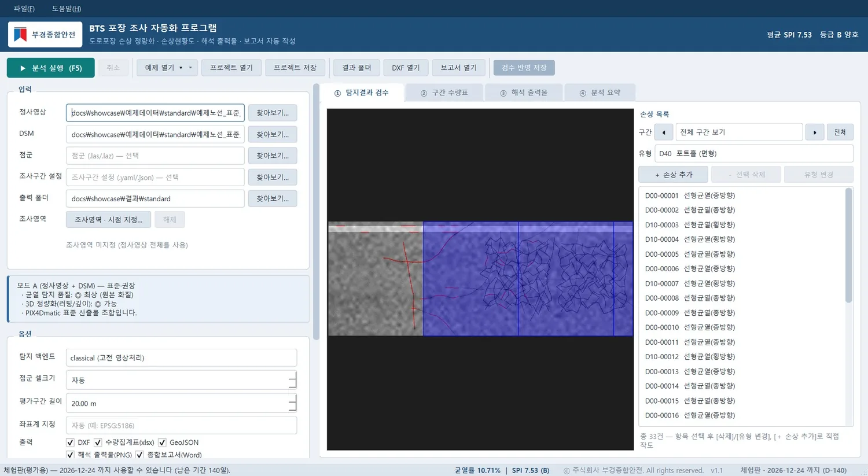Click the 보고서 열기 button
868x476 pixels.
pyautogui.click(x=459, y=68)
